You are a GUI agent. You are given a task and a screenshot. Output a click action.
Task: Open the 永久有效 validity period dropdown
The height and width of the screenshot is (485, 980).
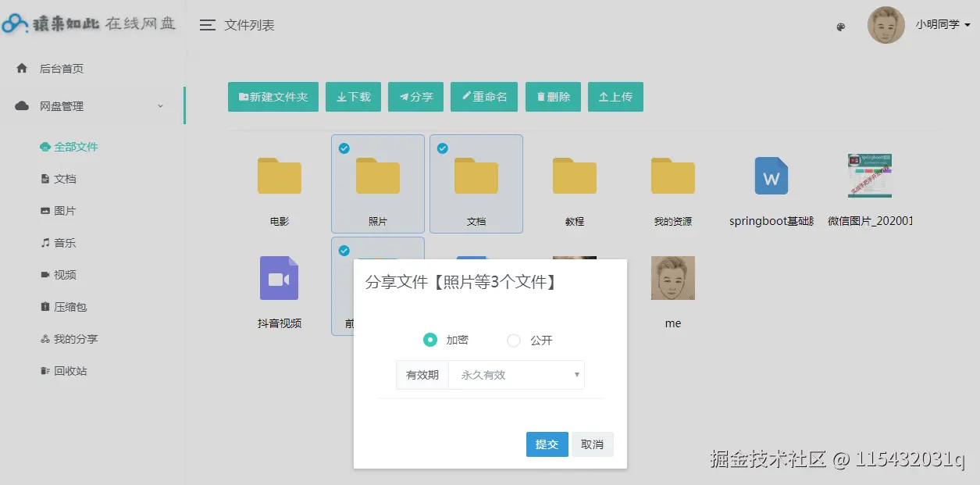coord(515,374)
